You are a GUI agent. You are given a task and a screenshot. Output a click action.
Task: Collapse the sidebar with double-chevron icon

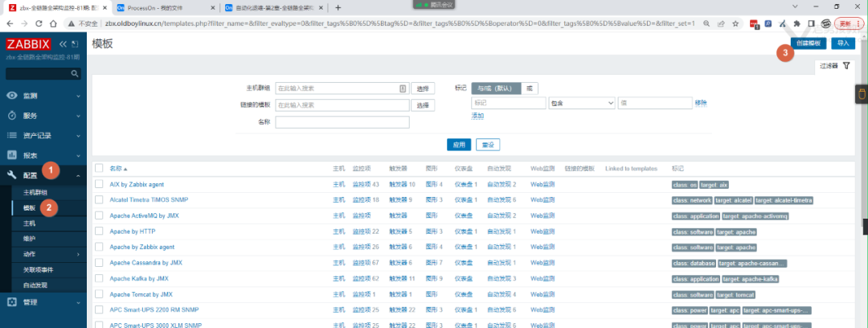[x=63, y=44]
